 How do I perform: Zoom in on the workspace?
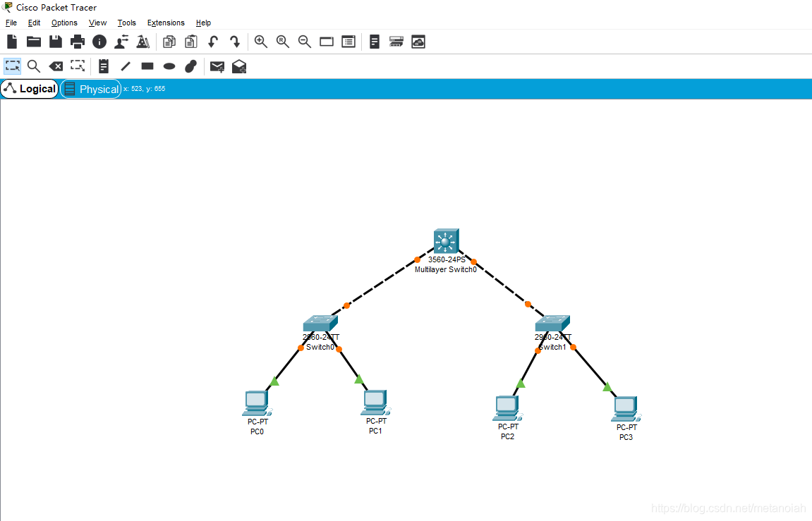pyautogui.click(x=261, y=42)
